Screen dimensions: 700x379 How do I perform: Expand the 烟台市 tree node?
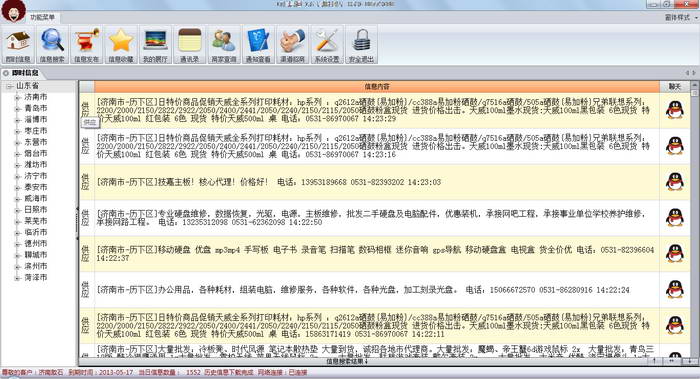coord(17,154)
